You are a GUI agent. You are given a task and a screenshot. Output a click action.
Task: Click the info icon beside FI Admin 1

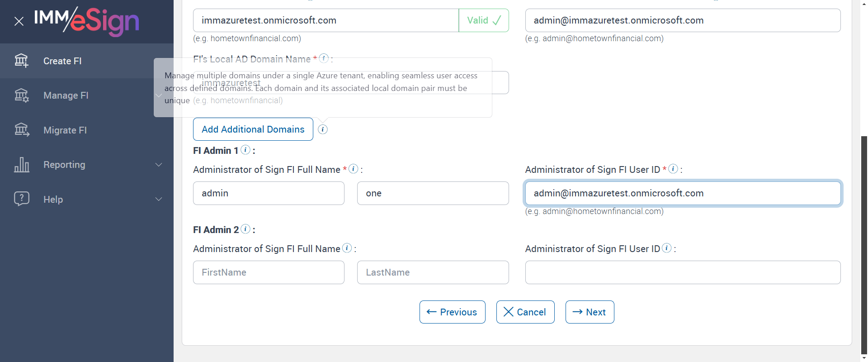point(245,150)
